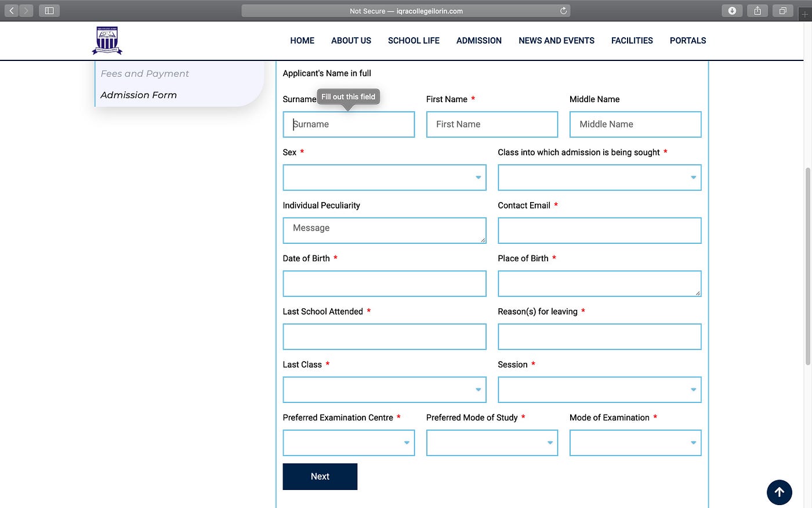The height and width of the screenshot is (508, 812).
Task: Open the Preferred Mode of Study dropdown
Action: tap(492, 443)
